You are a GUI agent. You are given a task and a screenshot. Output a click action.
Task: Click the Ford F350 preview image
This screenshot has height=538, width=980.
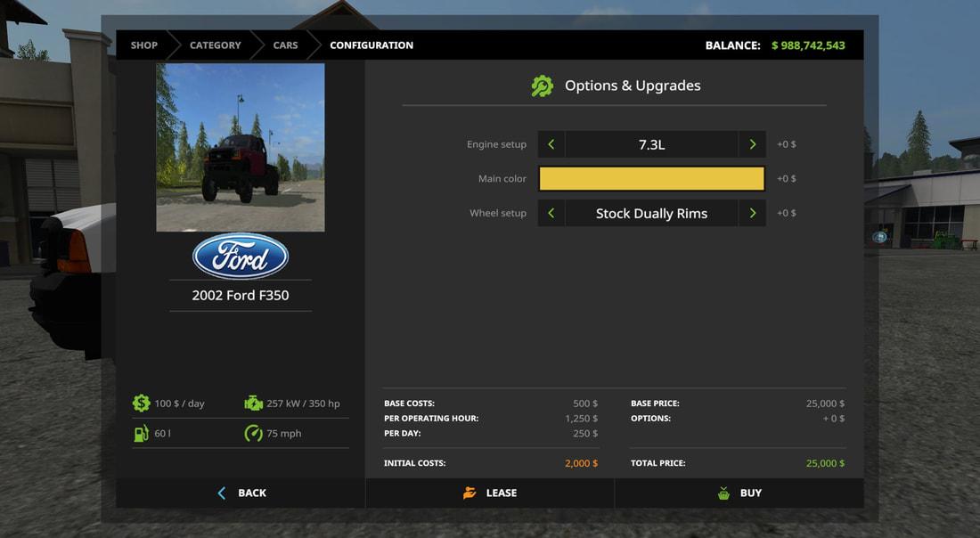pyautogui.click(x=241, y=147)
